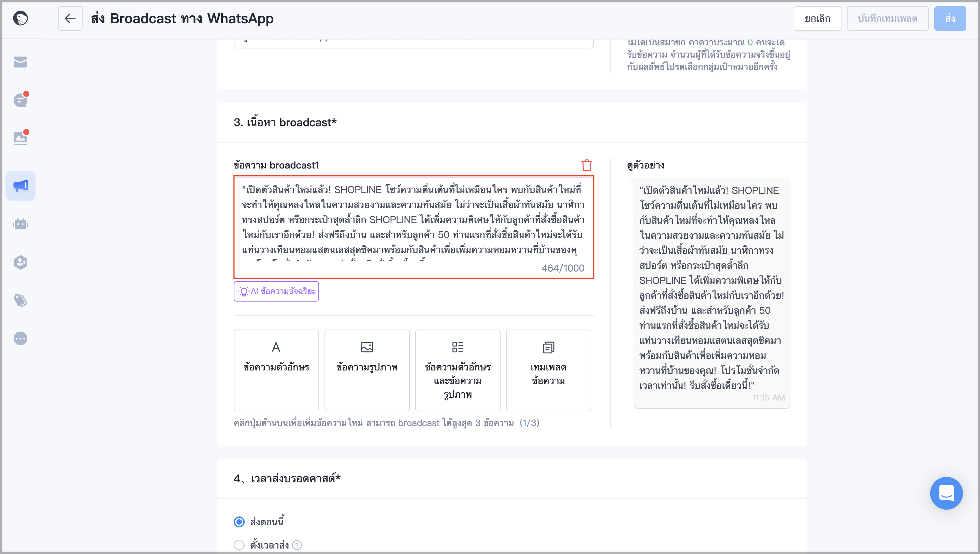Open the tags sidebar icon
980x554 pixels.
pos(20,300)
